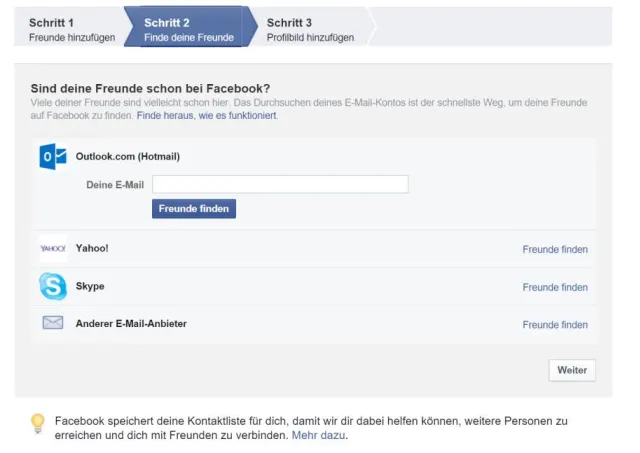Click the Skype logo icon

click(53, 287)
